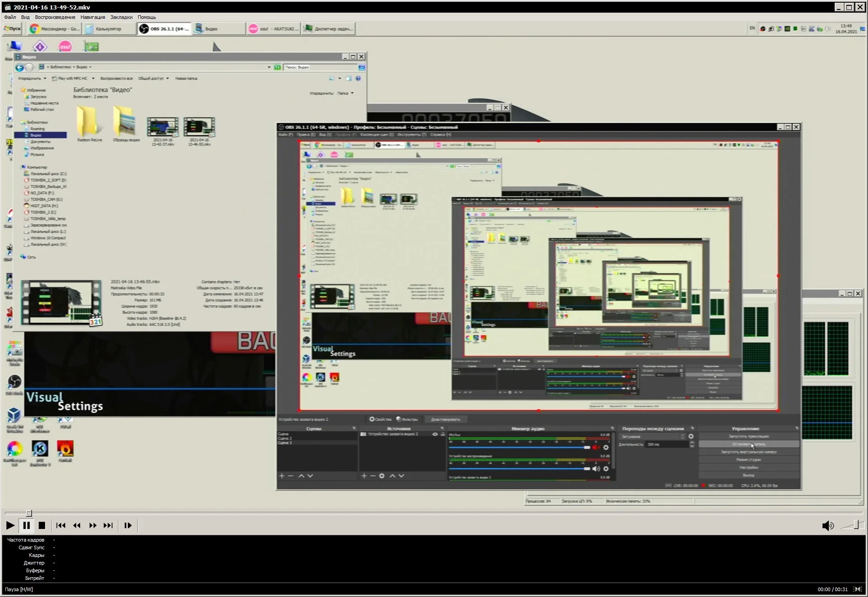Expand the Упорядочить dropdown in the Explorer window

[x=32, y=78]
